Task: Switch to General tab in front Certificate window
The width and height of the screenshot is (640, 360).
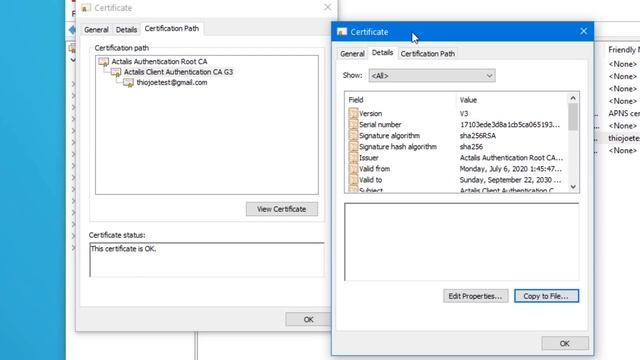Action: pyautogui.click(x=352, y=53)
